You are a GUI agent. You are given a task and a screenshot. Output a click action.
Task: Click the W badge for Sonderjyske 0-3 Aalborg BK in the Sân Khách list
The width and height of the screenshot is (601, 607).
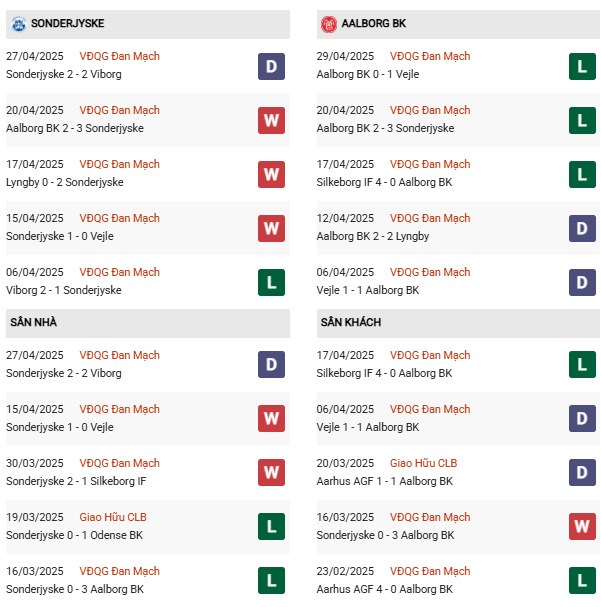(x=582, y=528)
